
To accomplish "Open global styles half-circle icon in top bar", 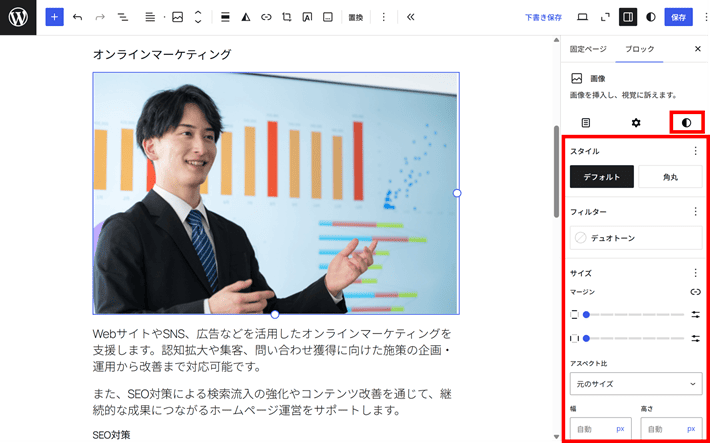I will 651,17.
